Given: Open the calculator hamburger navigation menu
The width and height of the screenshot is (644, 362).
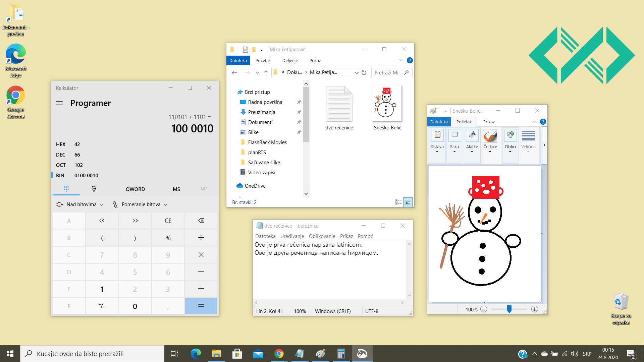Looking at the screenshot, I should pyautogui.click(x=59, y=103).
